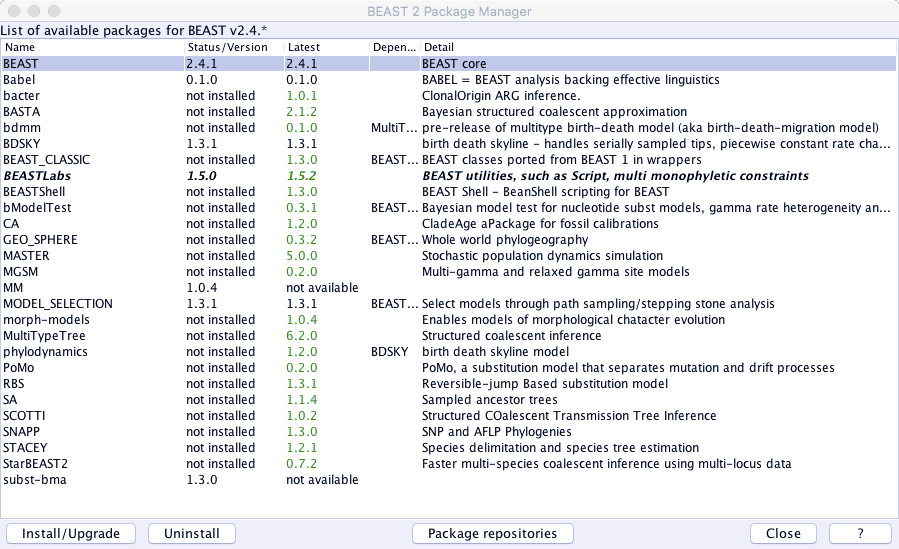Click 'BEAST core' detail text
The image size is (899, 549).
pyautogui.click(x=454, y=64)
